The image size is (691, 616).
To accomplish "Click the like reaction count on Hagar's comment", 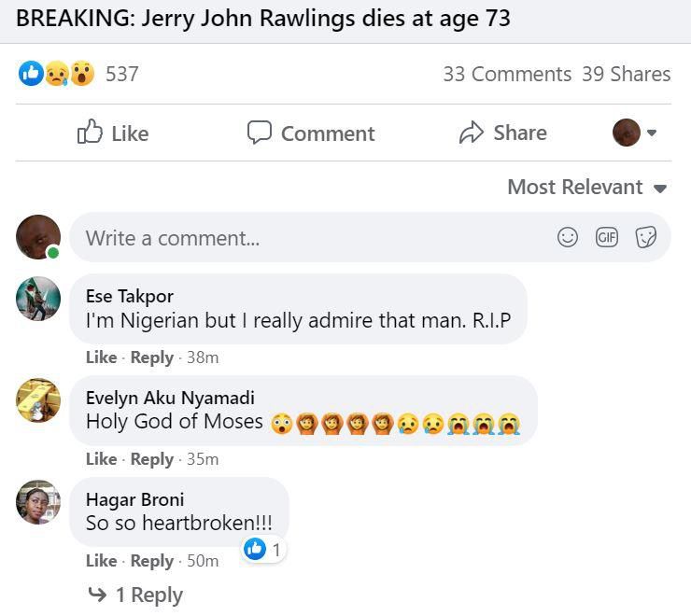I will [x=263, y=550].
